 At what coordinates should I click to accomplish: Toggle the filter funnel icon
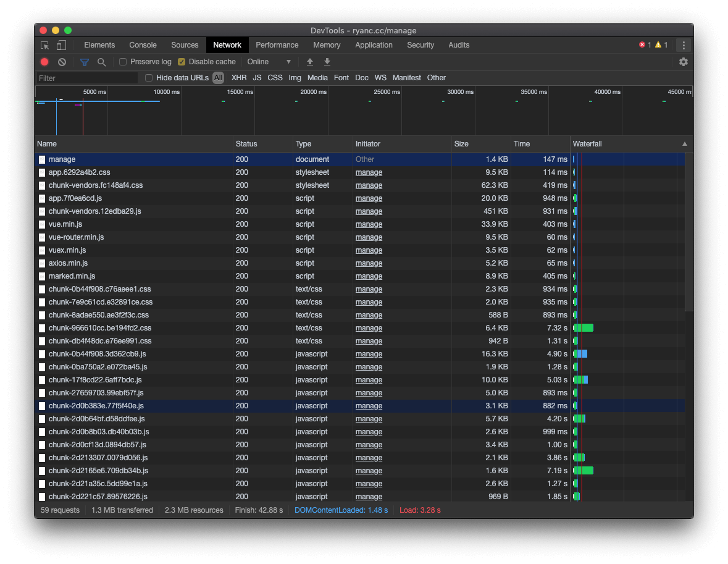pyautogui.click(x=85, y=62)
